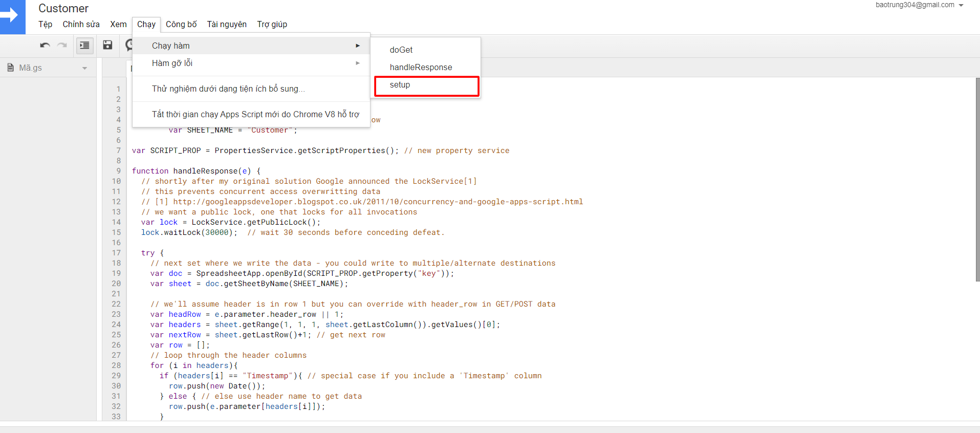Toggle the indent formatting toolbar button
Viewport: 980px width, 433px height.
pos(84,45)
